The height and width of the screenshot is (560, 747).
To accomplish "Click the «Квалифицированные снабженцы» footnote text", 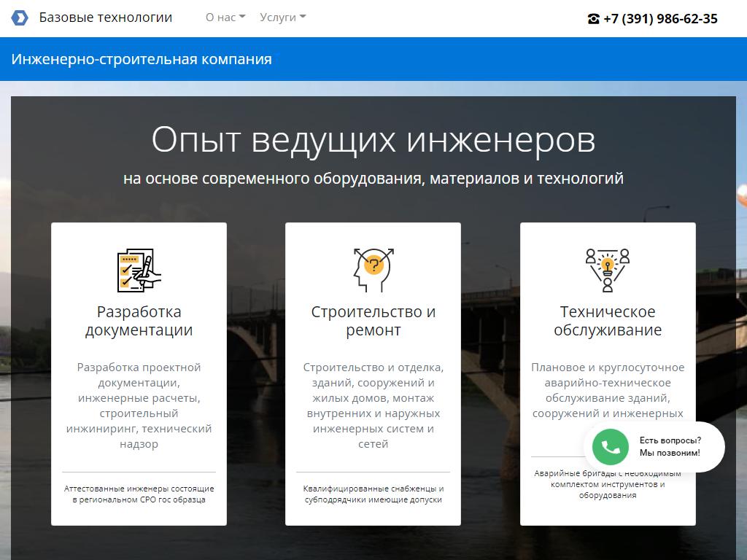I will pos(373,494).
